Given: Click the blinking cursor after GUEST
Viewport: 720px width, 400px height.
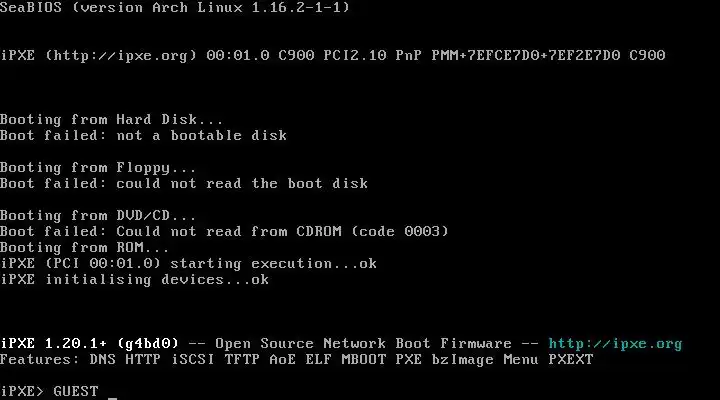Looking at the screenshot, I should tap(112, 398).
